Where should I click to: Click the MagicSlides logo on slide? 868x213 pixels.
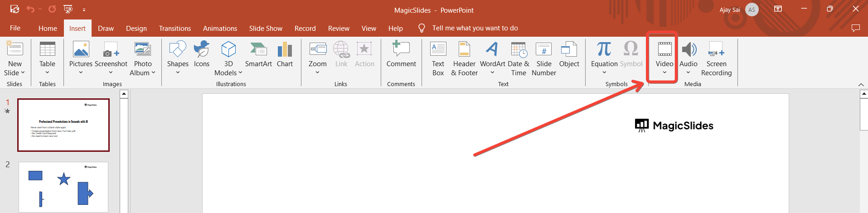[674, 126]
